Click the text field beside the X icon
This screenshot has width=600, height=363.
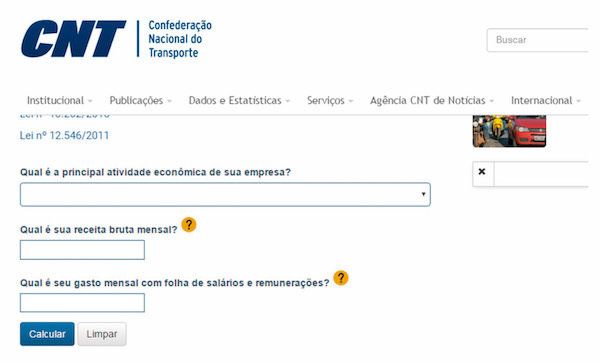click(541, 174)
